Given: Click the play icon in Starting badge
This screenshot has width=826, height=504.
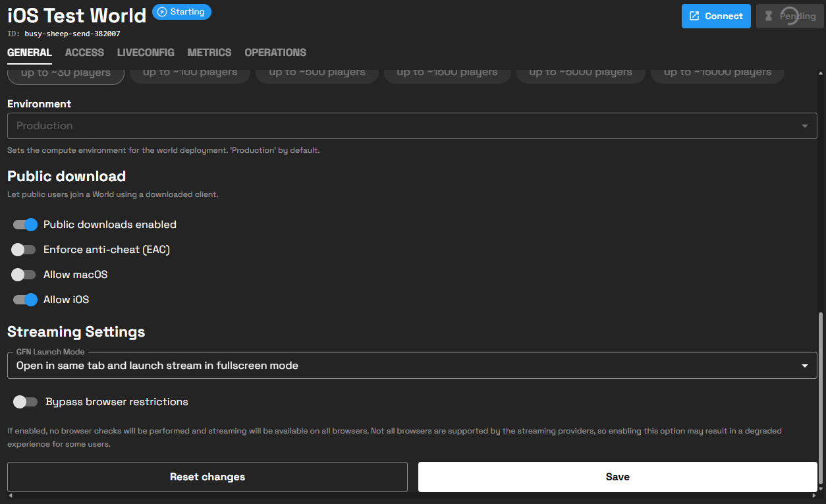Looking at the screenshot, I should (162, 12).
